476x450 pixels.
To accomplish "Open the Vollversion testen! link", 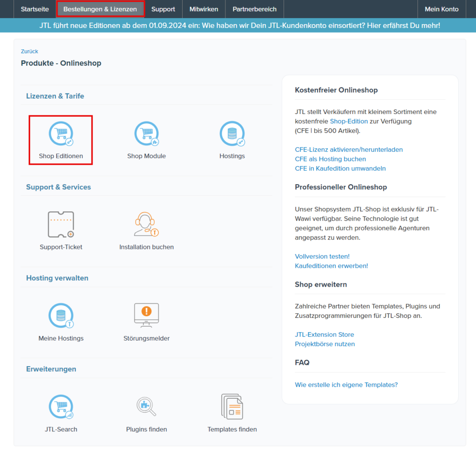I will 322,256.
